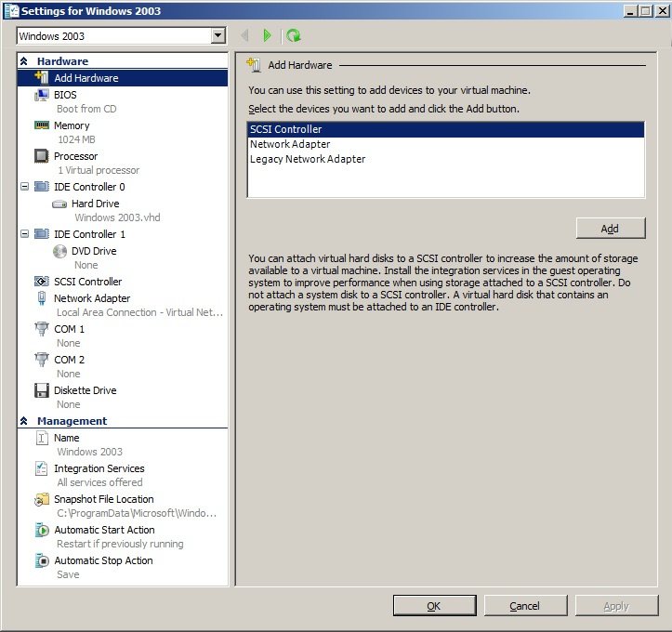
Task: Click the DVD Drive disc icon
Action: click(59, 251)
